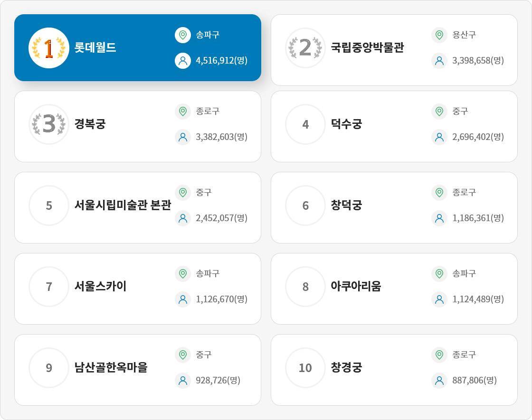The height and width of the screenshot is (420, 532).
Task: Click the visitor icon on the 국립중앙박물관 card
Action: (439, 61)
